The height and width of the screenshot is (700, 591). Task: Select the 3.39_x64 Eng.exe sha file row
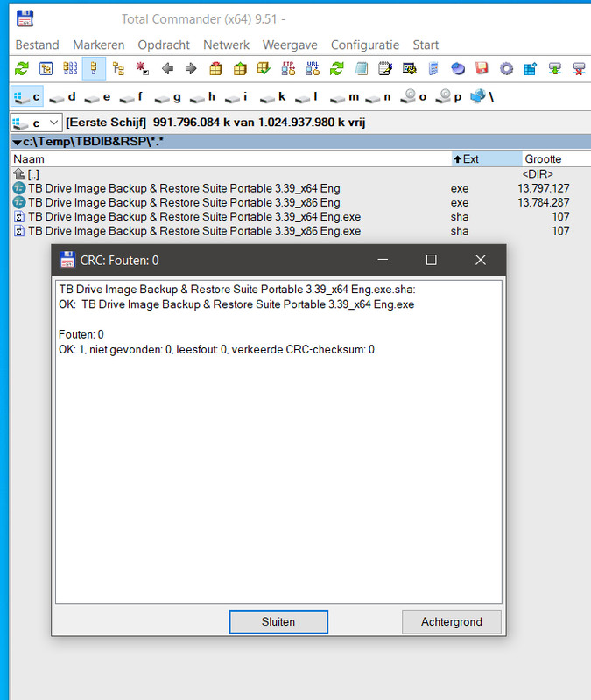(300, 217)
